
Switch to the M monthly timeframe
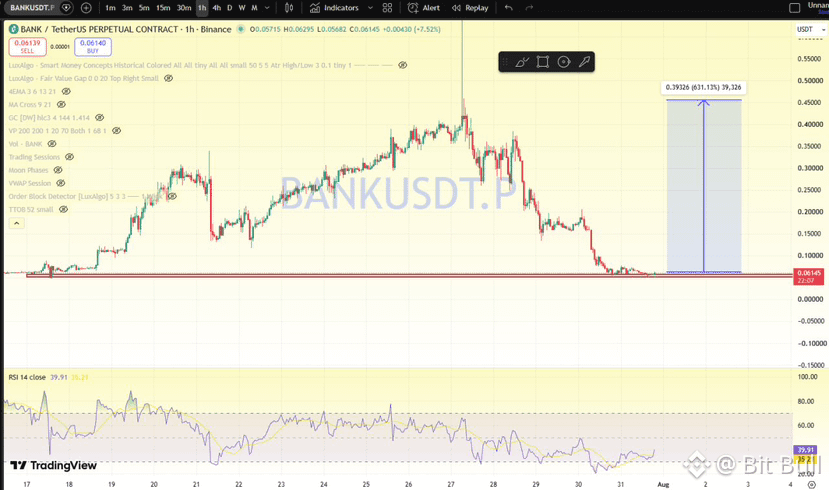tap(254, 8)
